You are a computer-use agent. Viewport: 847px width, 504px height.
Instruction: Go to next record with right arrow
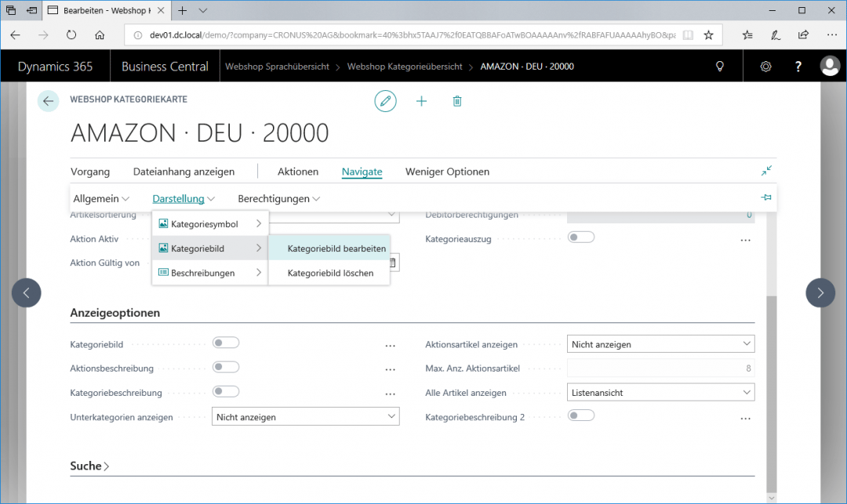820,292
